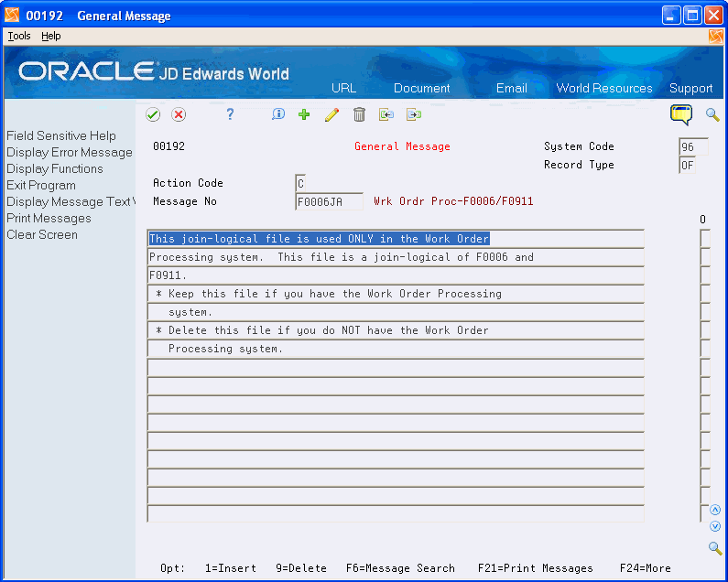728x582 pixels.
Task: Open the Help menu
Action: click(51, 36)
